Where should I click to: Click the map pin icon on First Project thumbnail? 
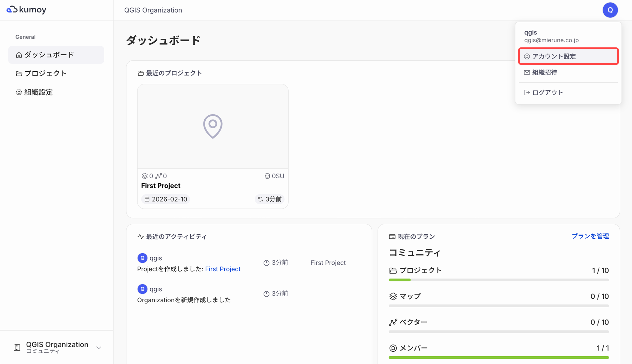pos(213,126)
